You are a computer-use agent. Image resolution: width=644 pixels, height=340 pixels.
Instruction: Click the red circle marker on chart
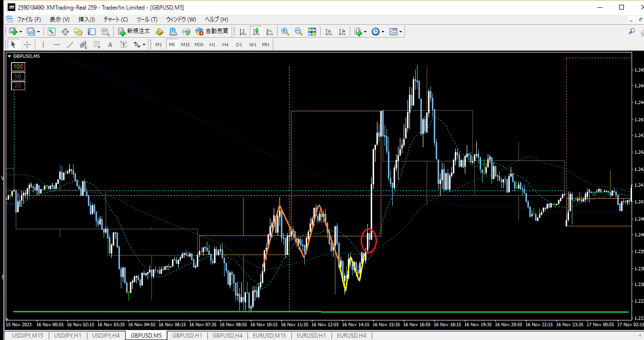368,240
